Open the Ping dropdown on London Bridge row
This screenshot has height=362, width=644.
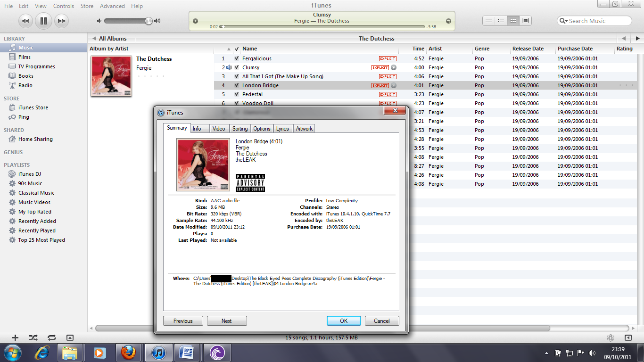pyautogui.click(x=394, y=85)
